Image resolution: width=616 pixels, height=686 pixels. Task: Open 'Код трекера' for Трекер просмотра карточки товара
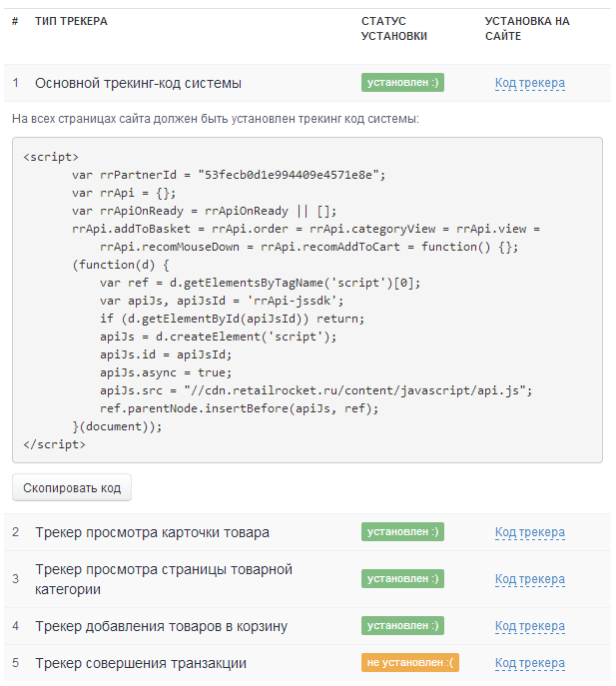click(x=530, y=532)
